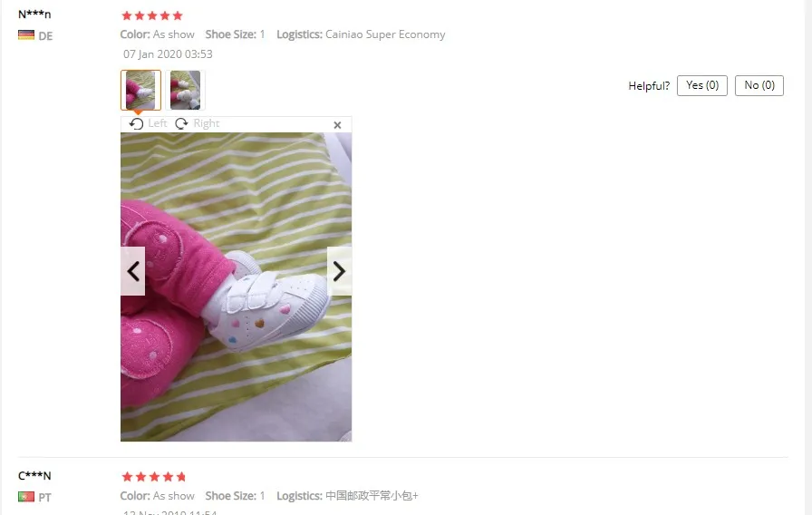
Task: Click reviewer name N***n
Action: pos(34,14)
